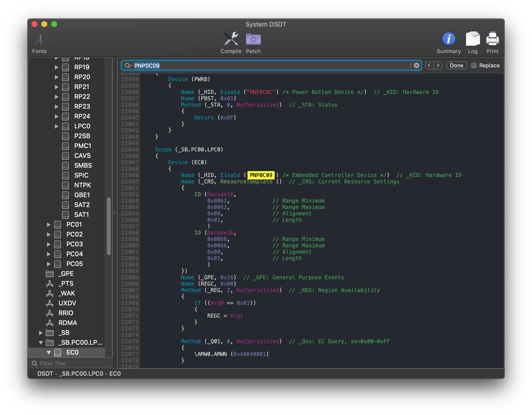Select the SMBS device item
The width and height of the screenshot is (532, 415).
point(83,165)
